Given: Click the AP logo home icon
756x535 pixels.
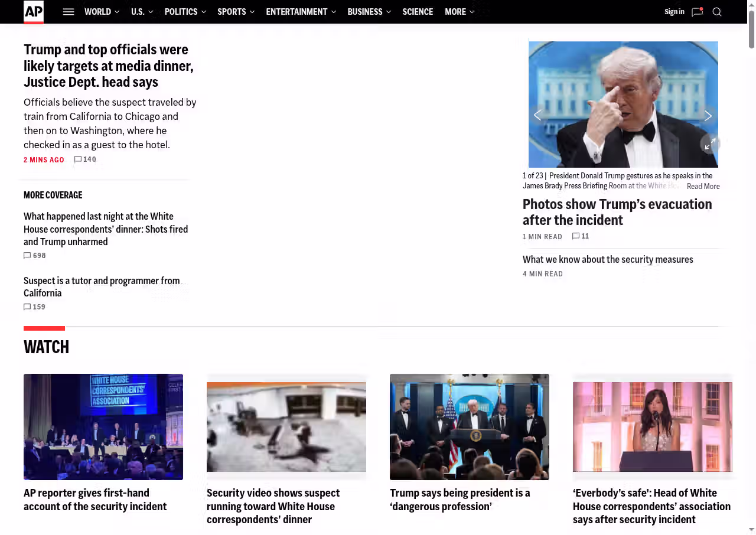Looking at the screenshot, I should pyautogui.click(x=34, y=12).
